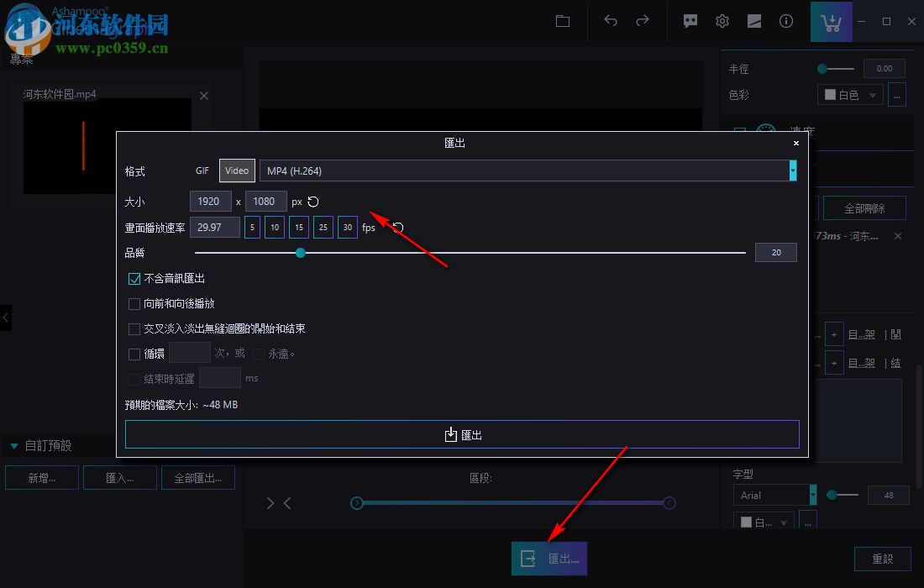Click the 半徑 radius slider handle
This screenshot has width=924, height=588.
tap(822, 69)
